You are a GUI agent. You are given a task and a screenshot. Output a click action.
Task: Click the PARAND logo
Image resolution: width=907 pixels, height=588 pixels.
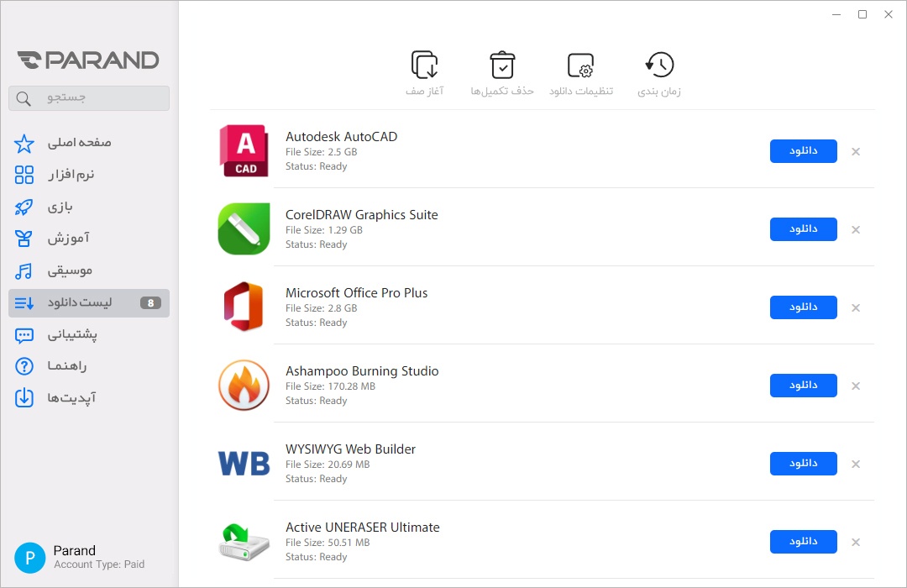pos(88,60)
